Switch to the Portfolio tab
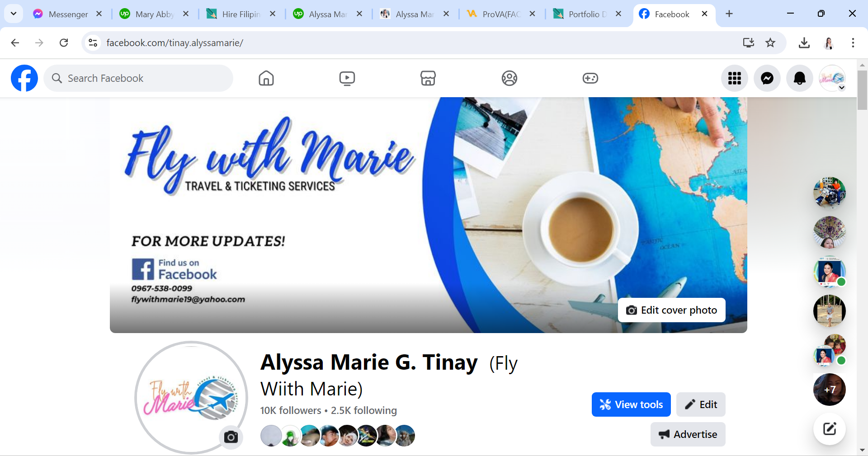Screen dimensions: 868x456 coord(588,14)
